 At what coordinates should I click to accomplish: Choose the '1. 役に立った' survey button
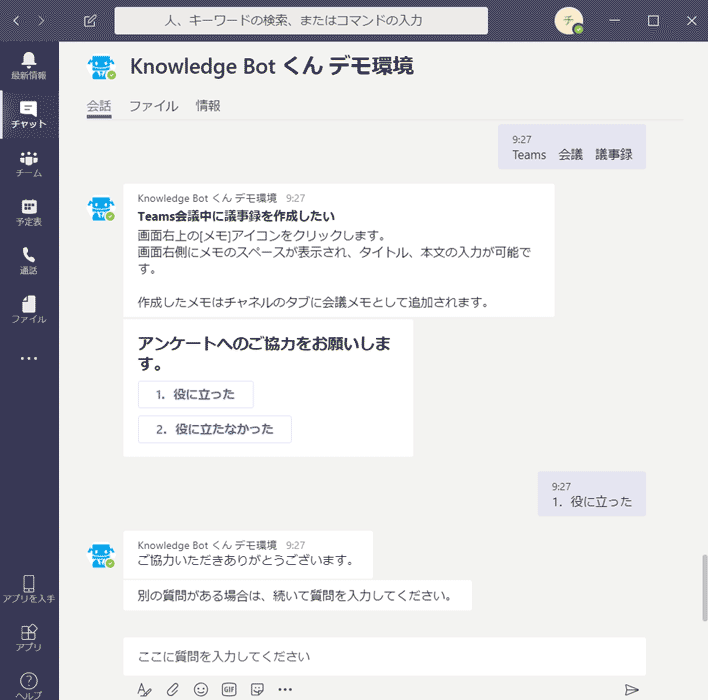pyautogui.click(x=196, y=395)
